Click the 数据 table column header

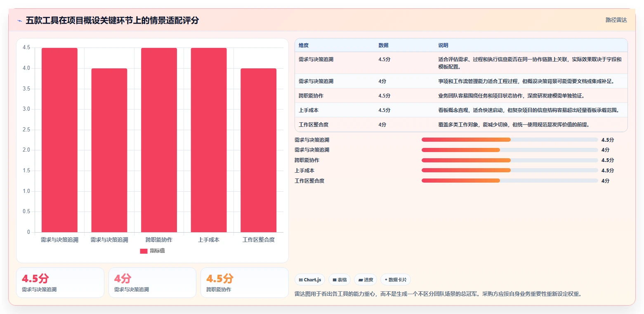(x=383, y=45)
